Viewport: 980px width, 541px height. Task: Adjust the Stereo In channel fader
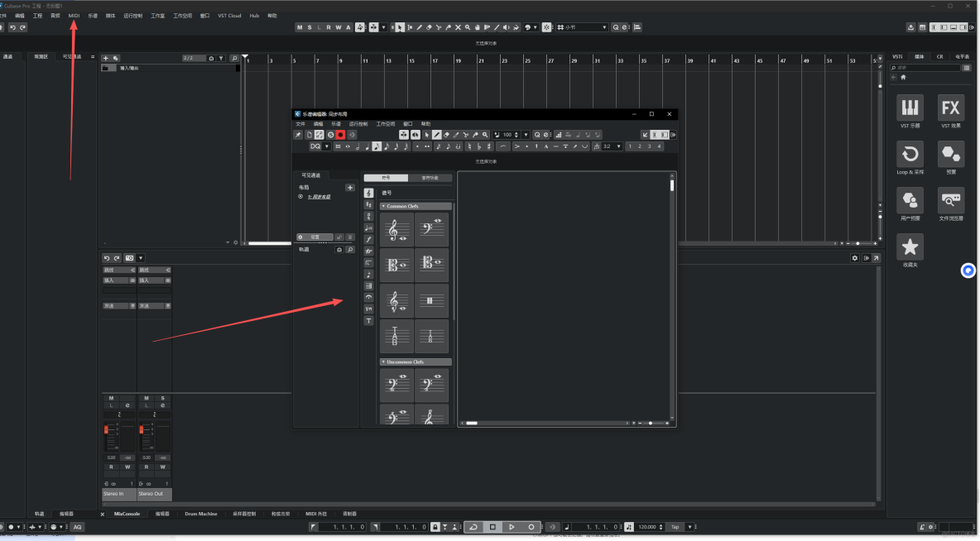click(x=106, y=430)
